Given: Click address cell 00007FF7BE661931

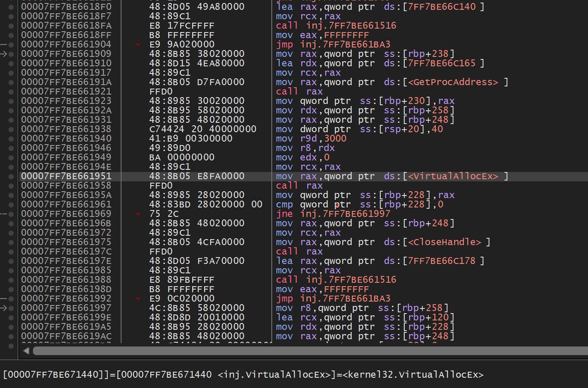Looking at the screenshot, I should (x=66, y=120).
